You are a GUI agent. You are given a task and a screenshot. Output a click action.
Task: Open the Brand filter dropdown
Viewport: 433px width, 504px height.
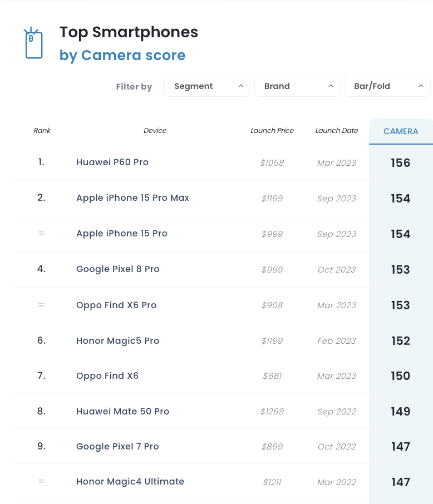coord(297,86)
